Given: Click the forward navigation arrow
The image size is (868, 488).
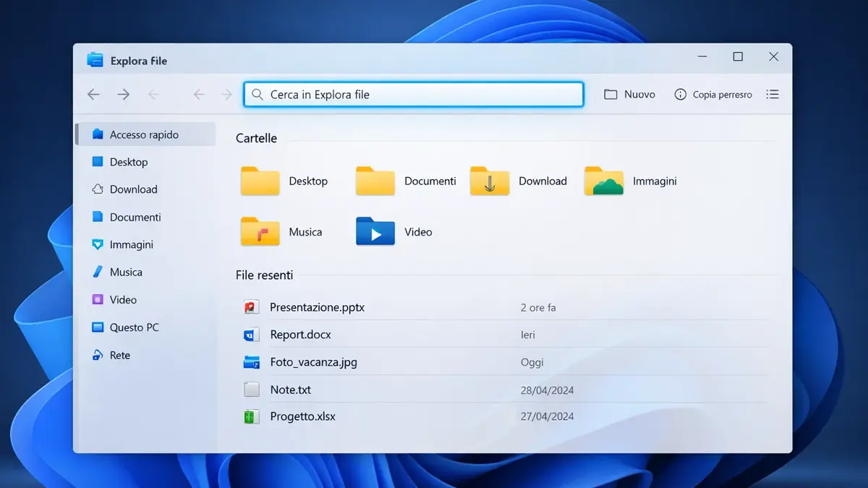Looking at the screenshot, I should tap(123, 94).
